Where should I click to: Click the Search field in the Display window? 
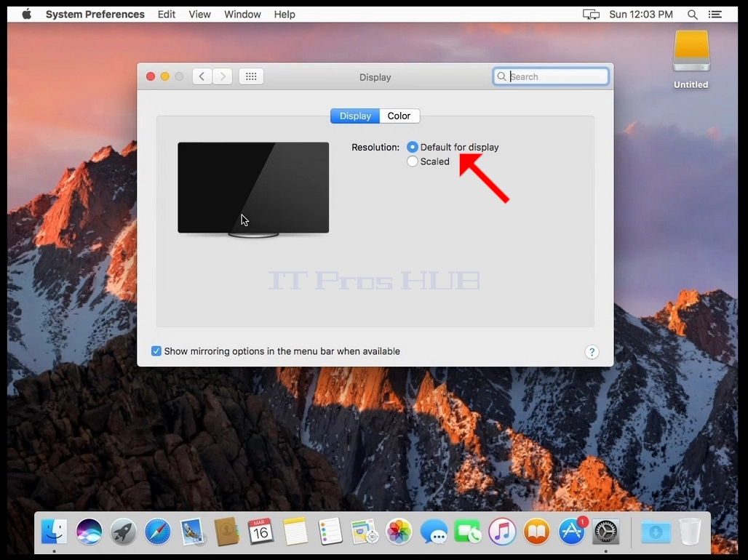551,76
